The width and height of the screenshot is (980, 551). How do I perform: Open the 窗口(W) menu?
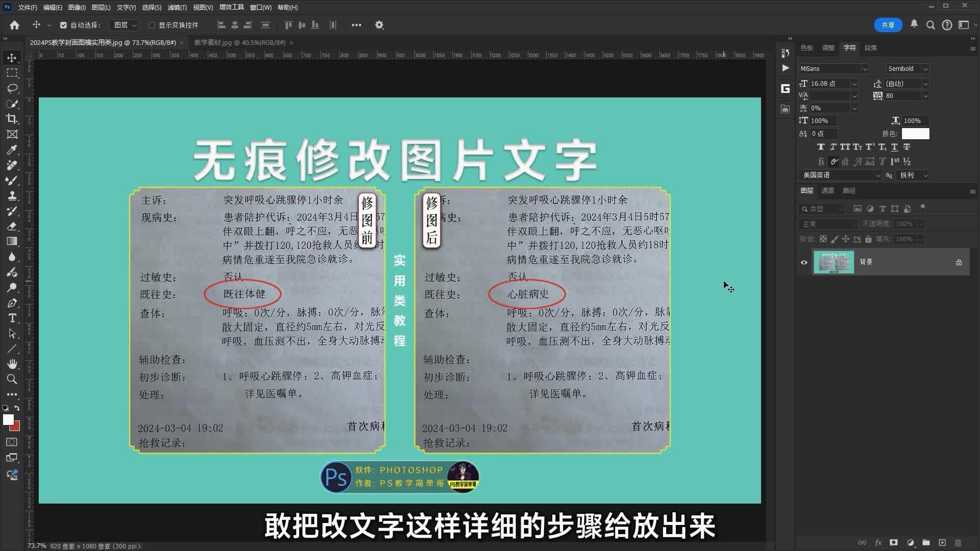point(261,7)
